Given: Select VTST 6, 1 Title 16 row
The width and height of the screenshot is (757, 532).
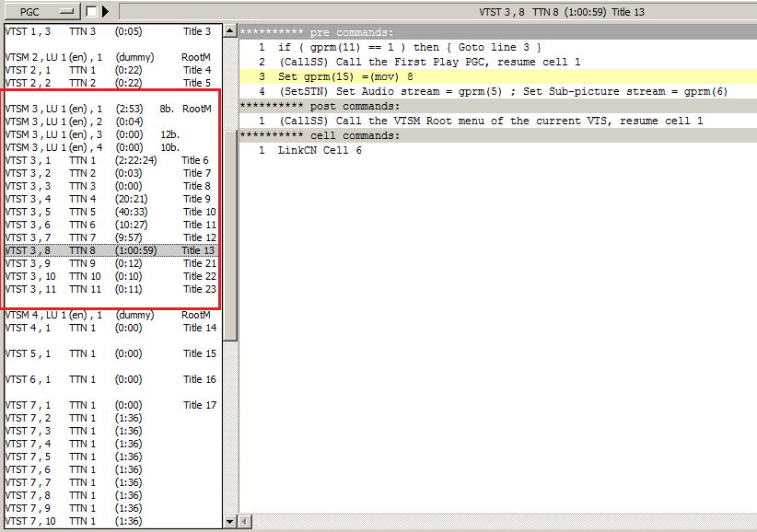Looking at the screenshot, I should point(112,379).
